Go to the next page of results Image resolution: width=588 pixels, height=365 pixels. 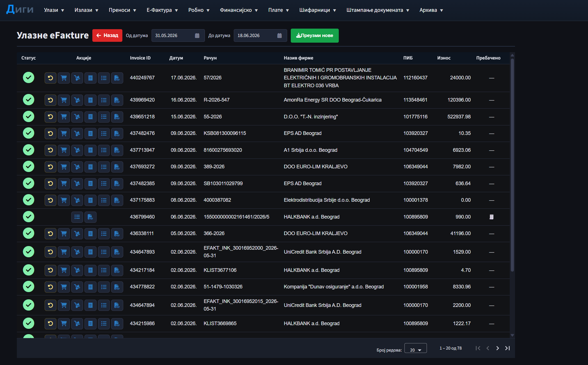(x=498, y=348)
